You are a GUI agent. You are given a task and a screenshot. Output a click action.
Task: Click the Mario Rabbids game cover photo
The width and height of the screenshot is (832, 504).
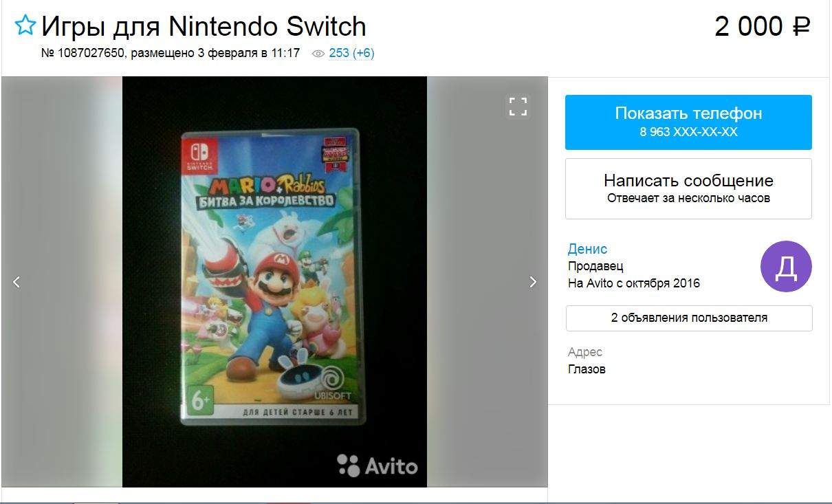(274, 276)
